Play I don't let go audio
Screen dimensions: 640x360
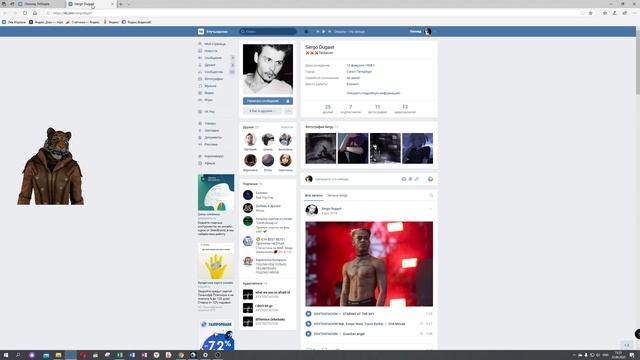tap(248, 308)
